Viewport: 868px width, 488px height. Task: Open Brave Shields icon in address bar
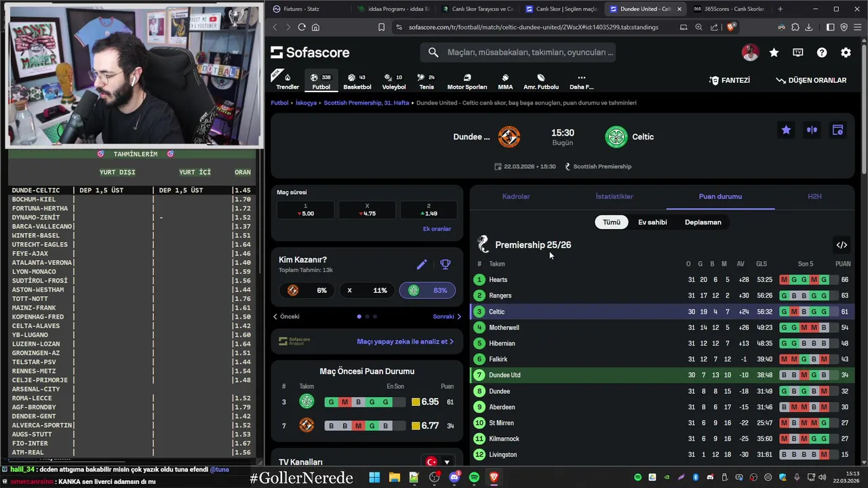[x=730, y=27]
